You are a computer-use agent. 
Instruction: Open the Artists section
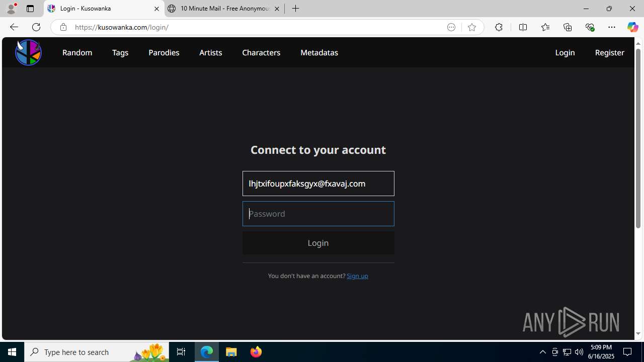tap(210, 52)
